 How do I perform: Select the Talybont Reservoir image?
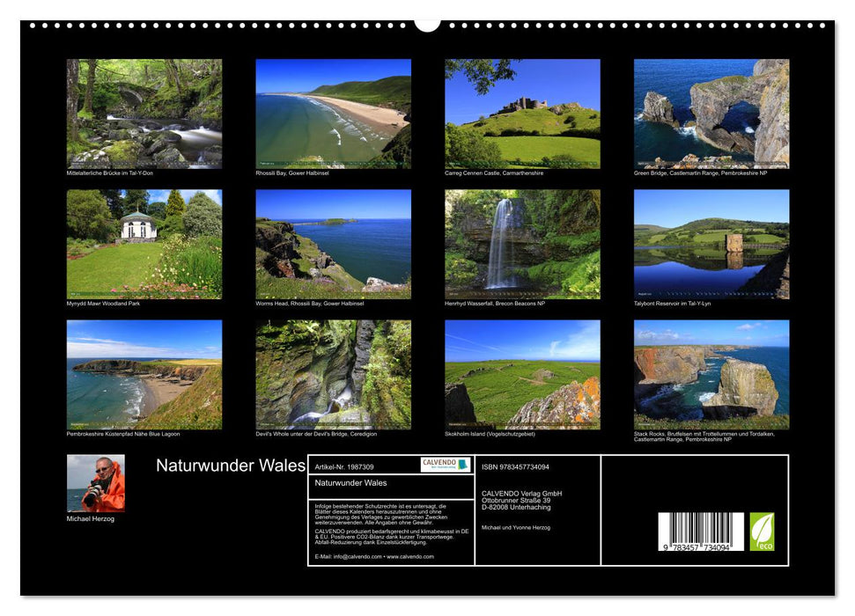[x=713, y=245]
